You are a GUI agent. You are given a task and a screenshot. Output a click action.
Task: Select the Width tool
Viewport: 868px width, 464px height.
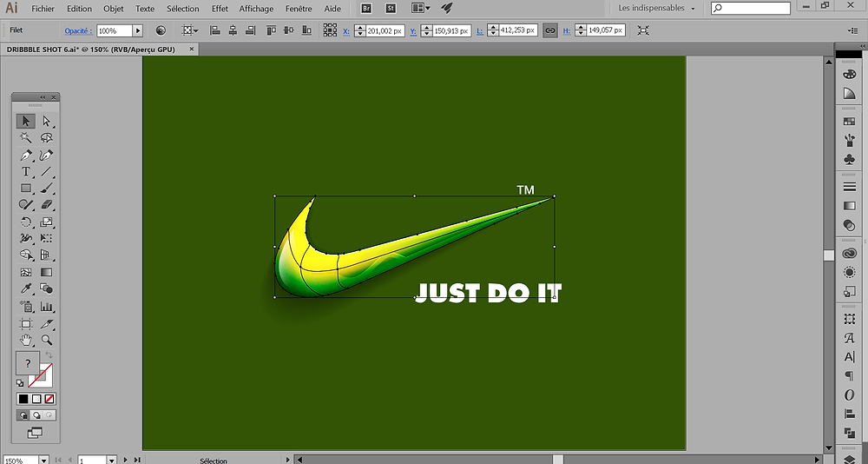coord(26,238)
